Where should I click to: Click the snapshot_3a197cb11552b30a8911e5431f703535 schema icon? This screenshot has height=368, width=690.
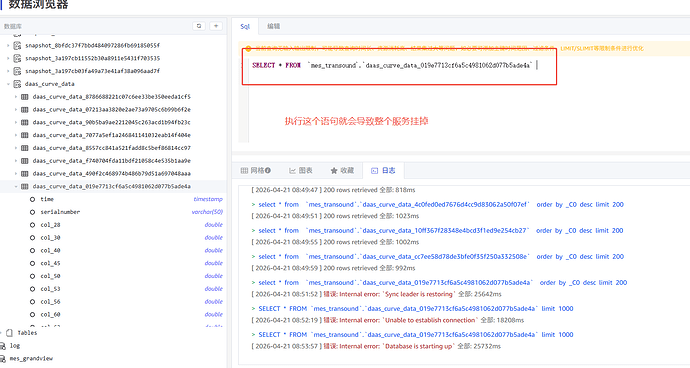[x=17, y=58]
